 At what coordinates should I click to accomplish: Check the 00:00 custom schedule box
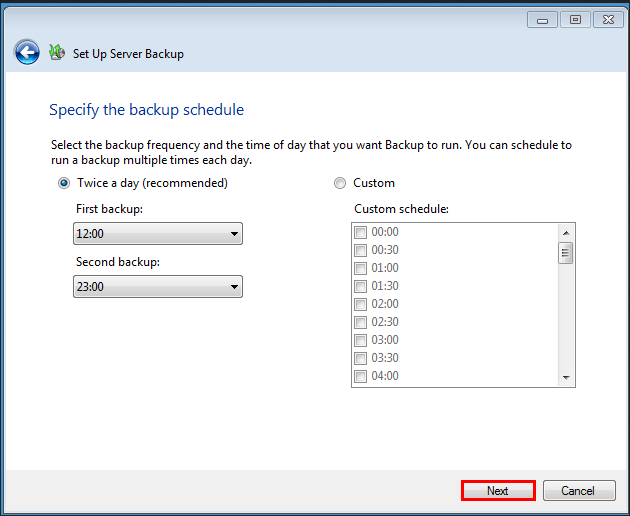[x=361, y=232]
